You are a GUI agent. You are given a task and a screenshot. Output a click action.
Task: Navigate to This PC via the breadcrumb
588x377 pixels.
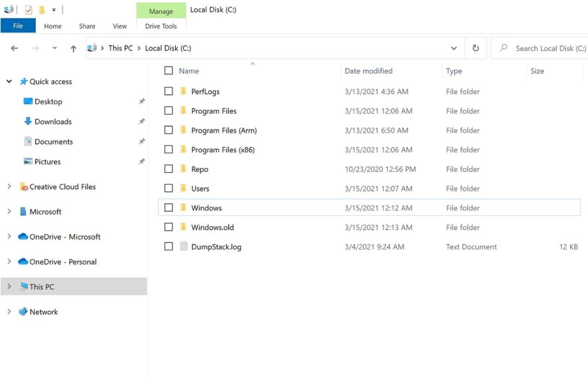click(x=120, y=48)
